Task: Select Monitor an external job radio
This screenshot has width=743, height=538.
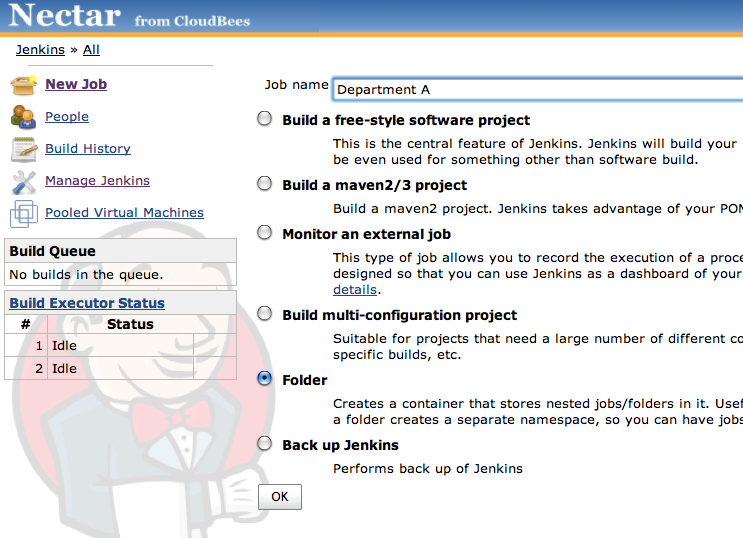Action: click(264, 233)
